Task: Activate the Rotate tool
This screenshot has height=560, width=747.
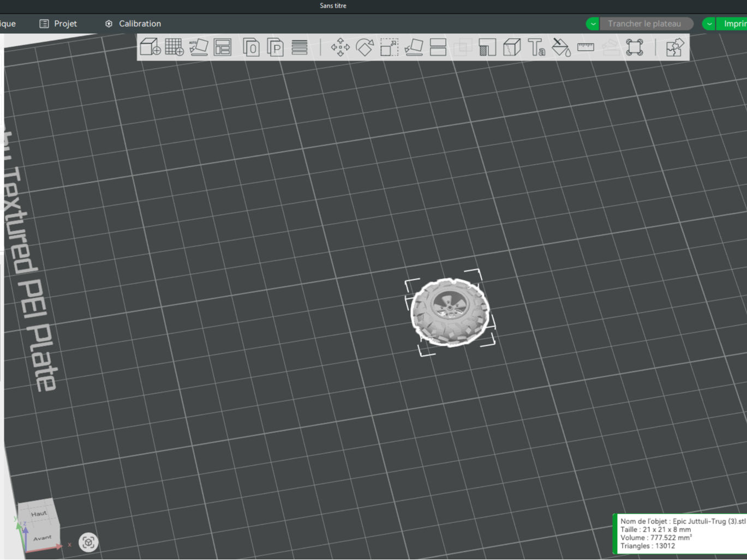Action: (364, 47)
